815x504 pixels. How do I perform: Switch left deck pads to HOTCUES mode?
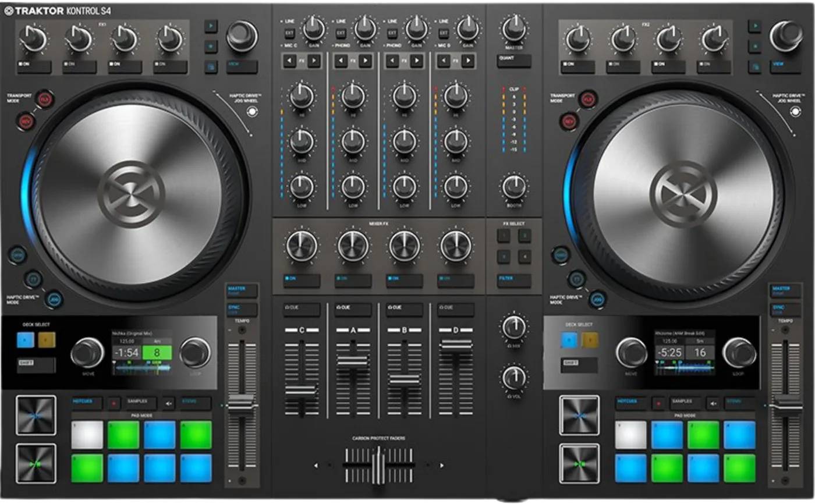pyautogui.click(x=87, y=402)
